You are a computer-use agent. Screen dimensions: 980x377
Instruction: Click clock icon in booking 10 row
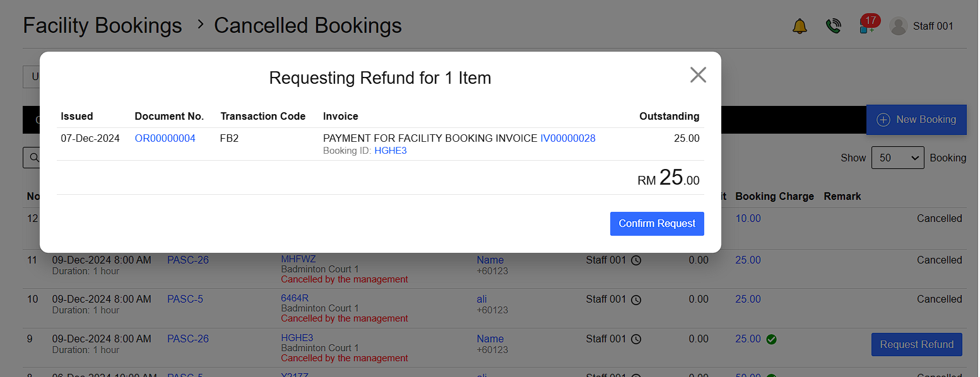coord(636,300)
